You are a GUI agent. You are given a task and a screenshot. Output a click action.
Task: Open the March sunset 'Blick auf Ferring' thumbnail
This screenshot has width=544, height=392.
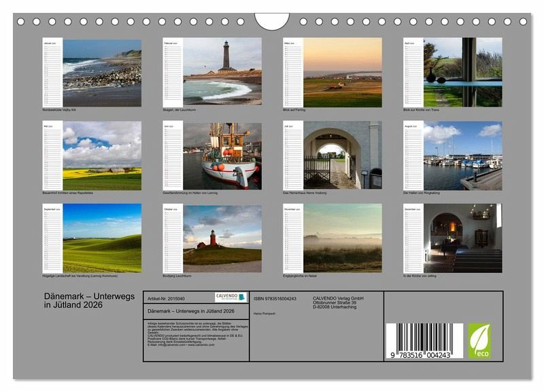(343, 73)
